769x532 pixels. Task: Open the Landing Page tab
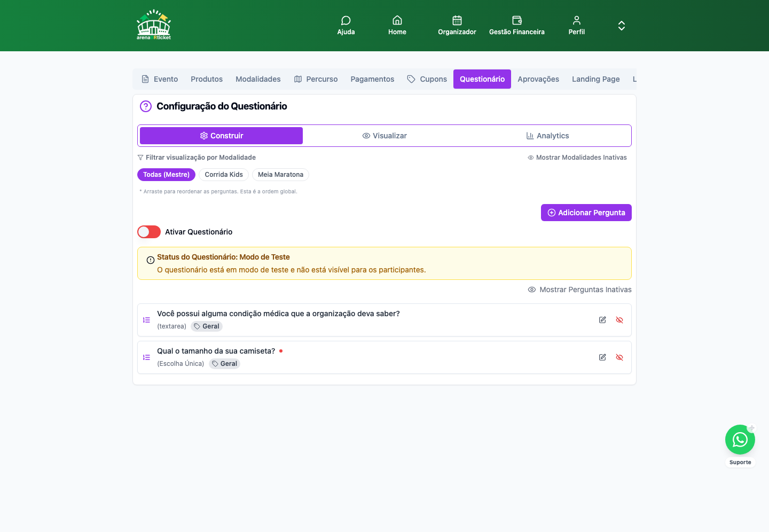[596, 79]
